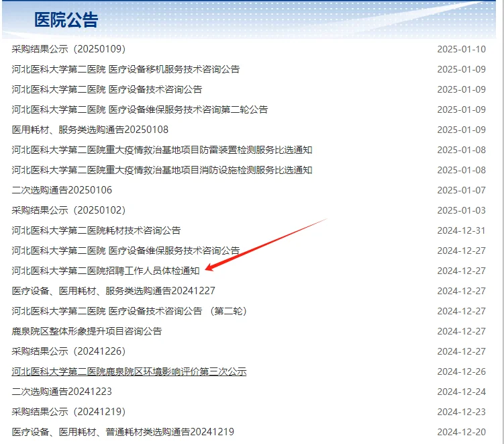Open 招聘工作人员体检通知 announcement
Viewport: 504px width, 444px height.
coord(106,271)
